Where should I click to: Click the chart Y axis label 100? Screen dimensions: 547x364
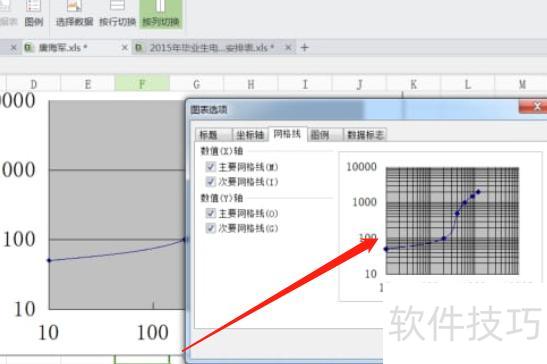[19, 239]
